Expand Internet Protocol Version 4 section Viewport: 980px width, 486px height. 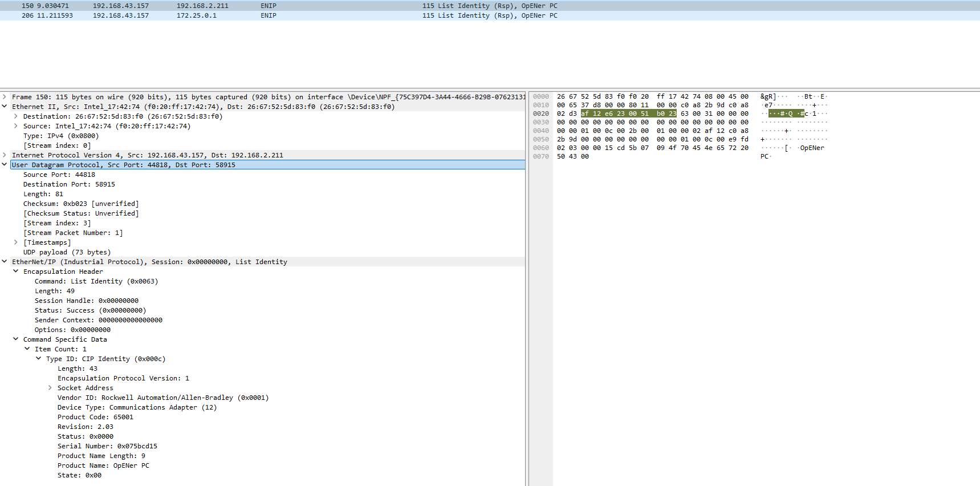(x=5, y=155)
